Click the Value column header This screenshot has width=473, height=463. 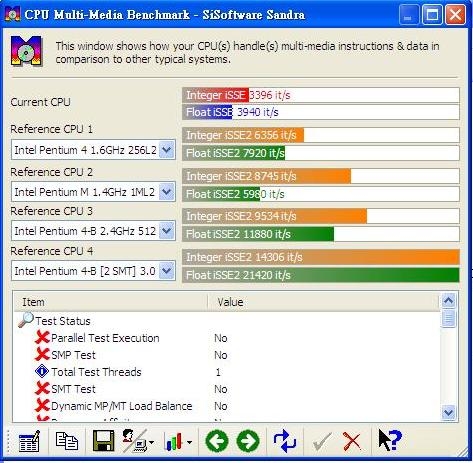coord(323,302)
